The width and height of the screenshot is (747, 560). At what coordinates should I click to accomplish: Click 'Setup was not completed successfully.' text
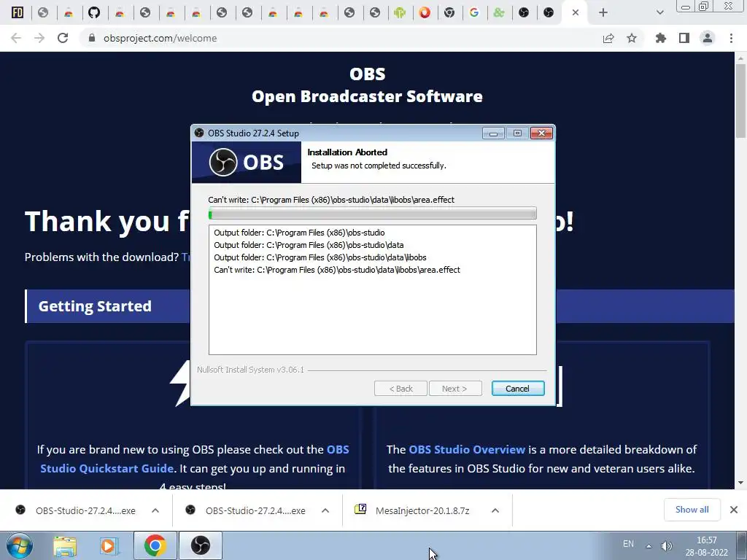coord(379,166)
